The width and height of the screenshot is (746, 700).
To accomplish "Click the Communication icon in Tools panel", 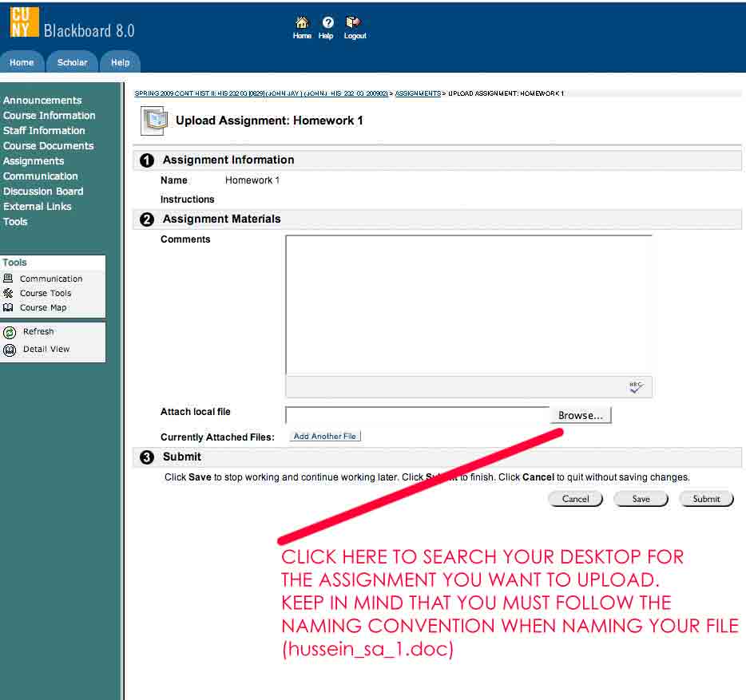I will (x=8, y=279).
